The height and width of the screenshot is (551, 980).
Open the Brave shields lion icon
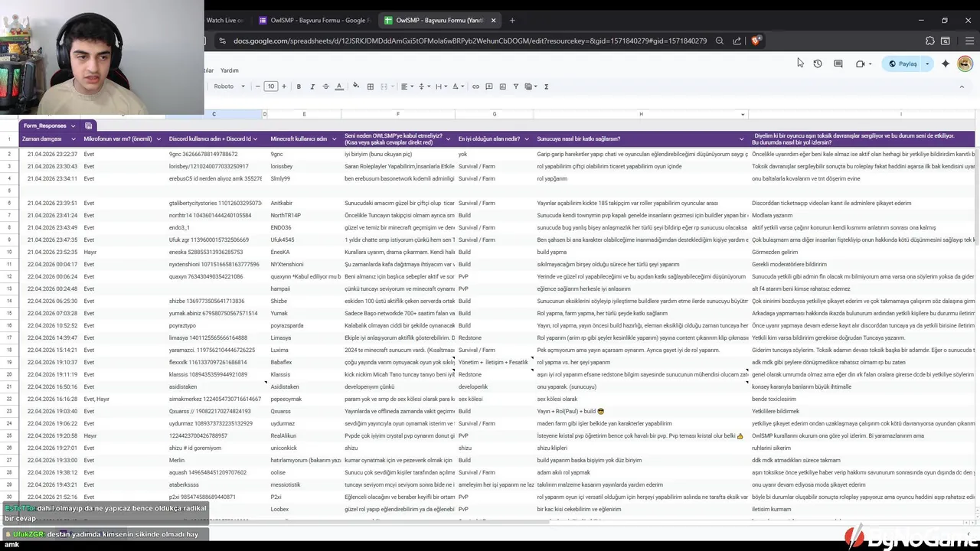pyautogui.click(x=755, y=41)
